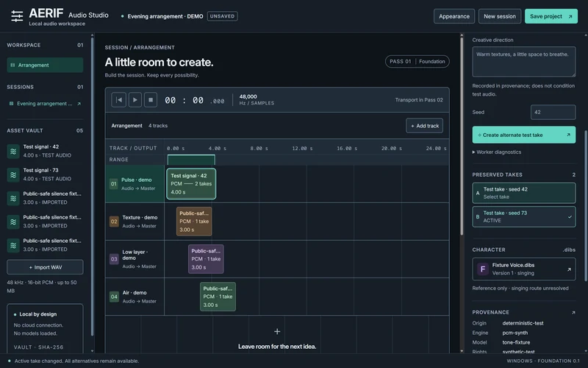Screen dimensions: 588x368
Task: Rewind transport to start
Action: 119,100
